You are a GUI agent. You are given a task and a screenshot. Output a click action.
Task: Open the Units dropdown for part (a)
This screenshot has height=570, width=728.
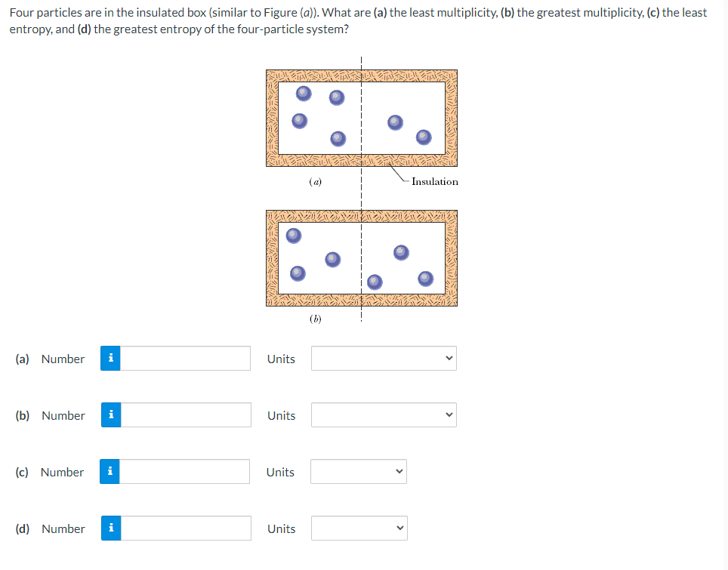(384, 358)
